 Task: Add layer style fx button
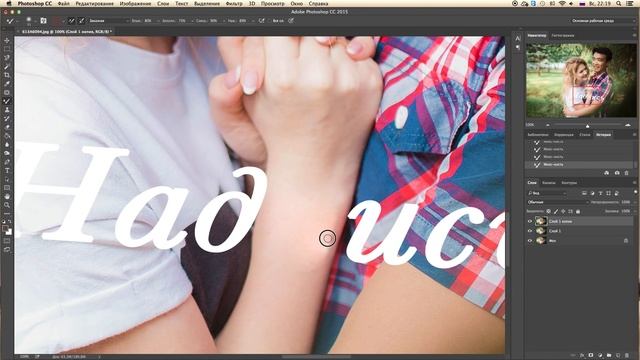(x=582, y=356)
